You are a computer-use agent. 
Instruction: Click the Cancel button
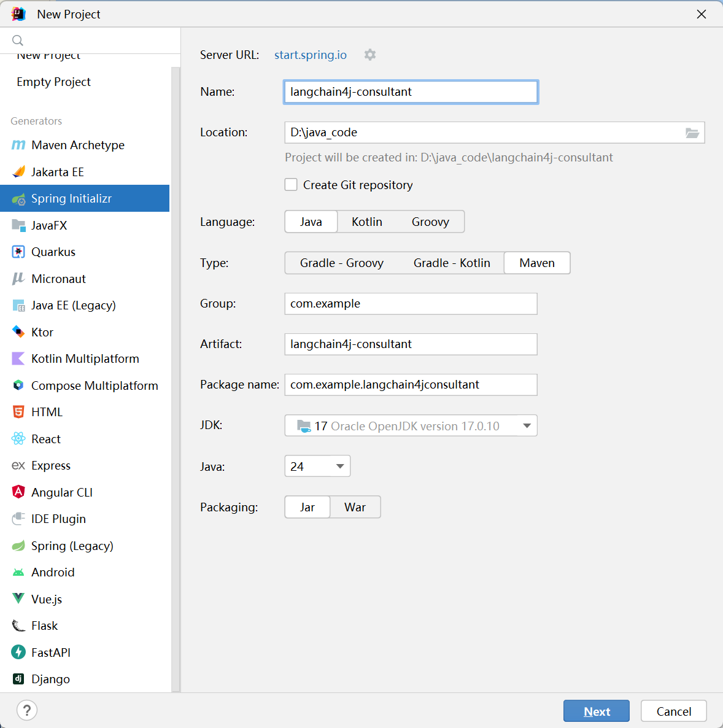click(674, 711)
